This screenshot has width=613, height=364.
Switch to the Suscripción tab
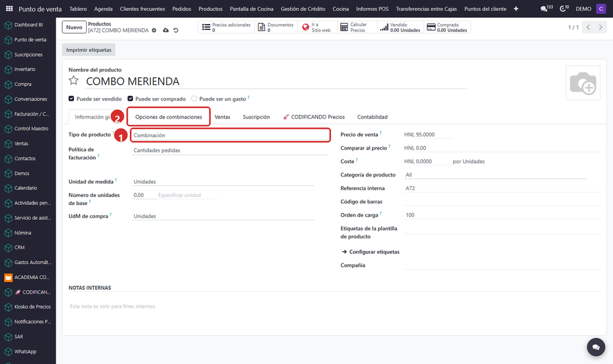(256, 117)
